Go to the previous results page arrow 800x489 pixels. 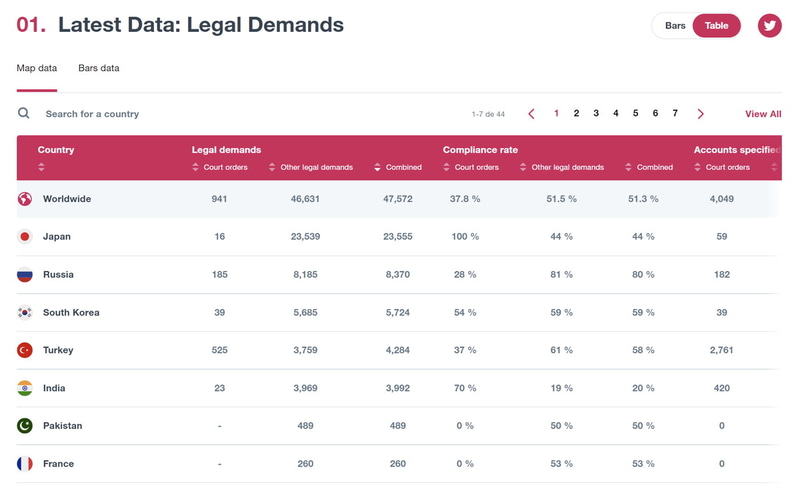pyautogui.click(x=531, y=114)
